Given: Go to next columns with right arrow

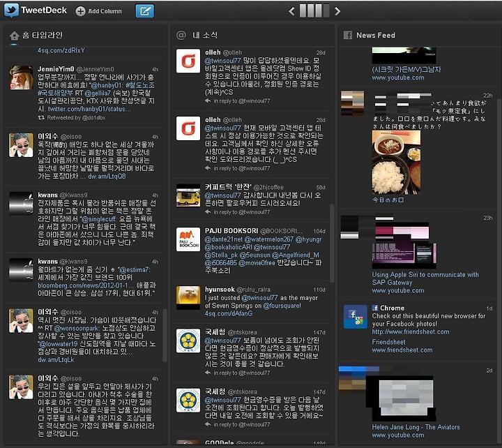Looking at the screenshot, I should [x=337, y=11].
